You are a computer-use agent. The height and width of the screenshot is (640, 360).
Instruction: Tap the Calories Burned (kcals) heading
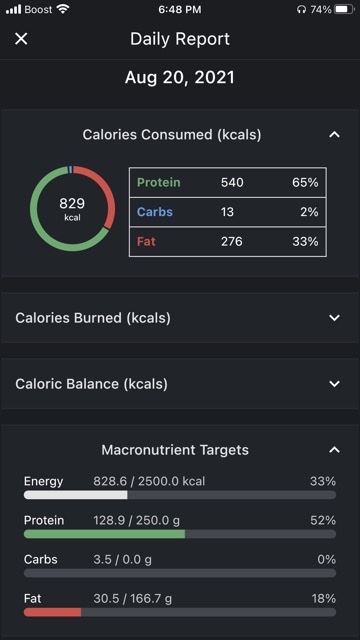93,318
